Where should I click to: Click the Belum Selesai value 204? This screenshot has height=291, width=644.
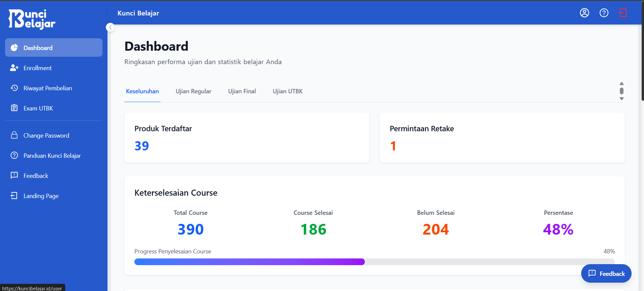tap(436, 230)
